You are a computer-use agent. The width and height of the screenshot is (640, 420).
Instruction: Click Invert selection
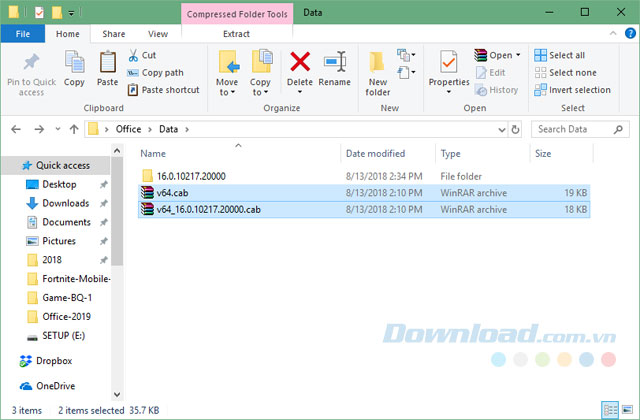pos(572,90)
